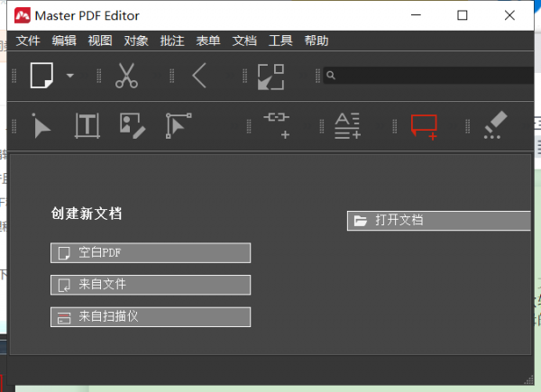
Task: Open the 工具 menu
Action: [280, 41]
